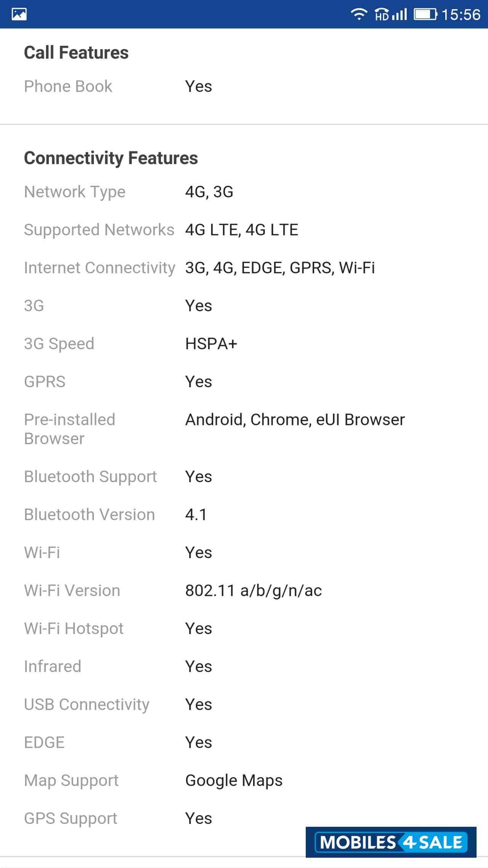Tap the Mobiles4Sale watermark logo
The image size is (488, 868).
pos(391,842)
